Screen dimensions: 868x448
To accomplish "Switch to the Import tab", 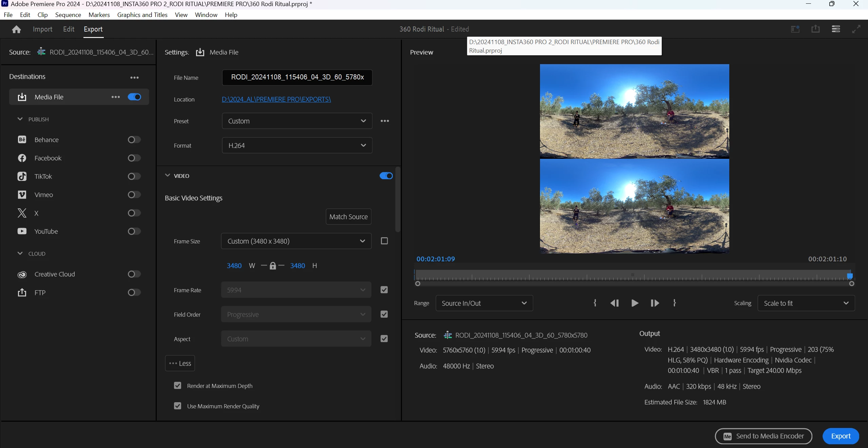I will coord(42,29).
